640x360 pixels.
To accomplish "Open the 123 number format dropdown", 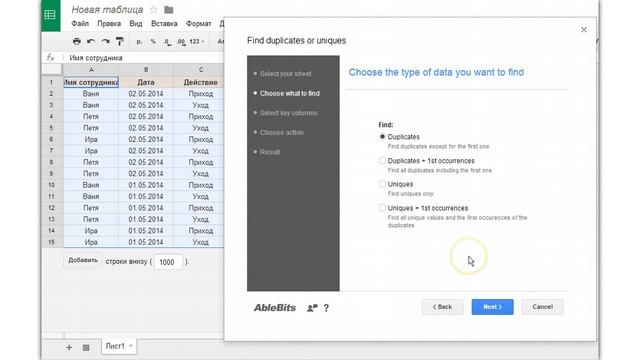I will [196, 42].
